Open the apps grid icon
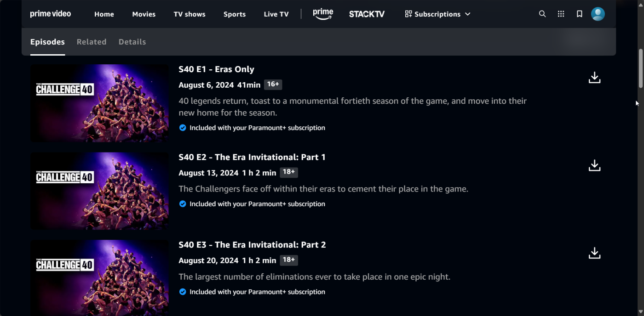Screen dimensions: 644x316 coord(561,14)
